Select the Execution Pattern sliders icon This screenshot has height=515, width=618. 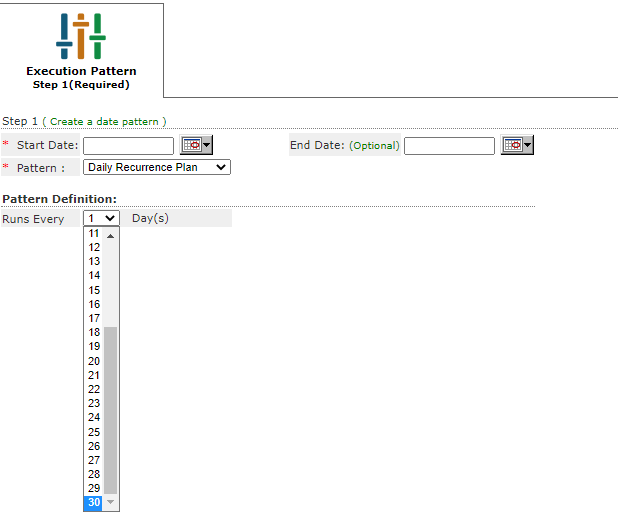tap(81, 36)
